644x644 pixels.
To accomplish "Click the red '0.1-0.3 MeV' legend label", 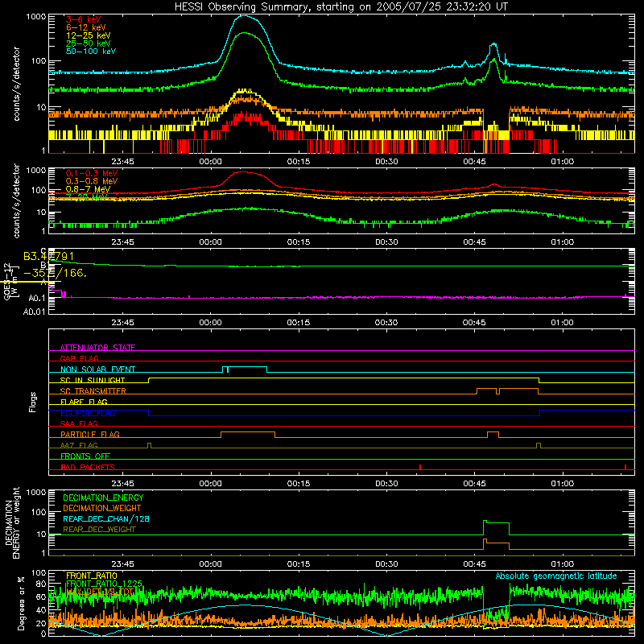I will (x=92, y=173).
